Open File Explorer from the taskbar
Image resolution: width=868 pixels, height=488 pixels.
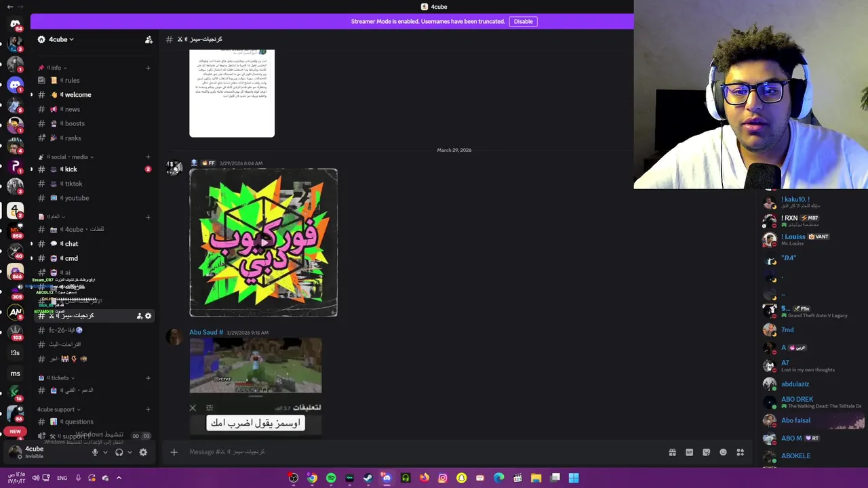[x=536, y=478]
